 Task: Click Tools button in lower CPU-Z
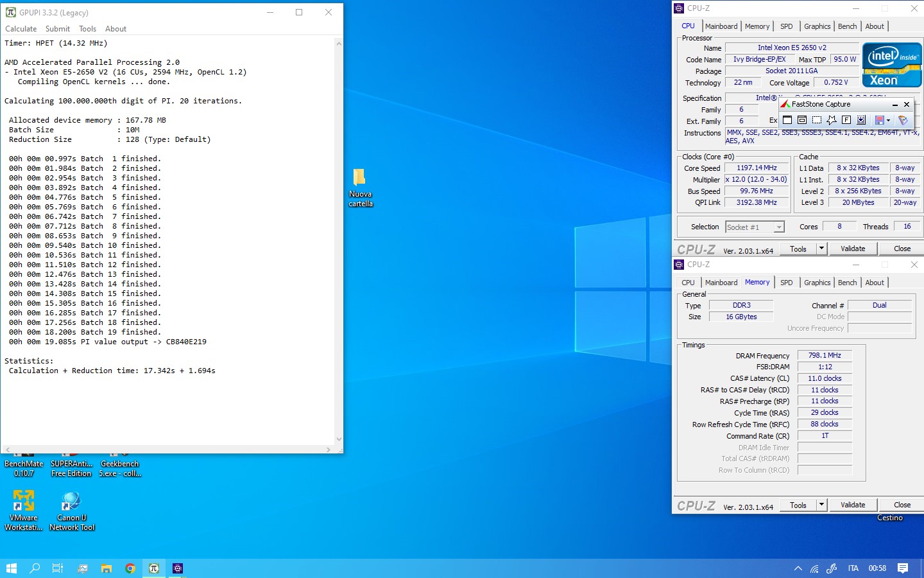[798, 505]
